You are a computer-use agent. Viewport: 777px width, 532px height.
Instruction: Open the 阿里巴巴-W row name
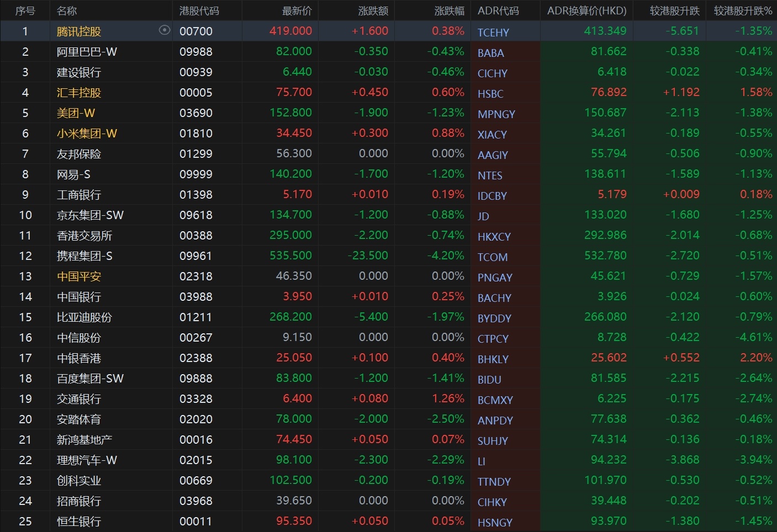click(87, 52)
